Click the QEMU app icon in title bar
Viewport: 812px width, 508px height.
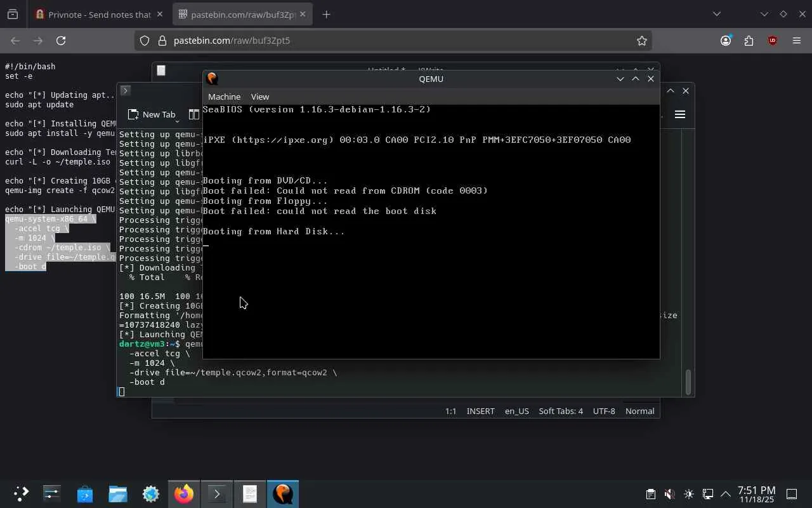pos(212,79)
